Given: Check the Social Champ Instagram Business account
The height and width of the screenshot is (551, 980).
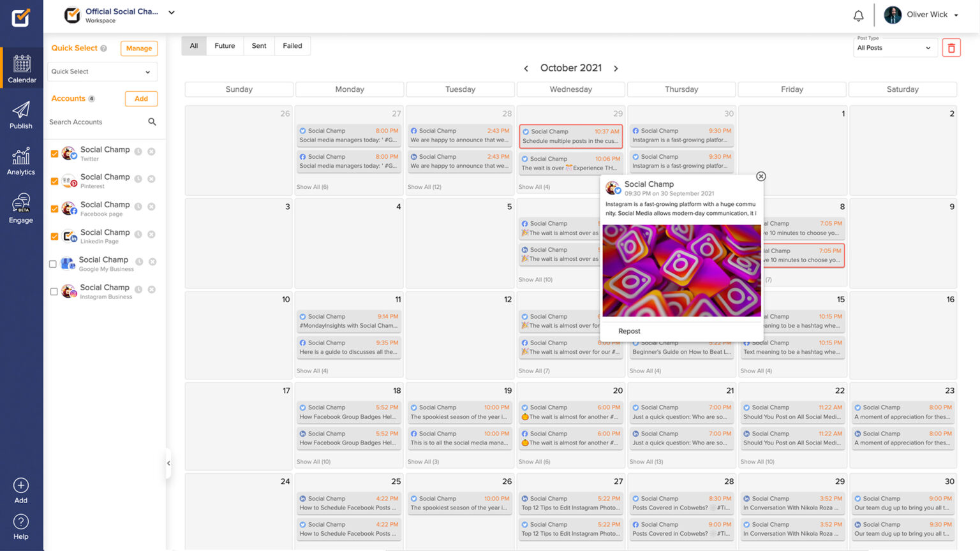Looking at the screenshot, I should tap(54, 291).
